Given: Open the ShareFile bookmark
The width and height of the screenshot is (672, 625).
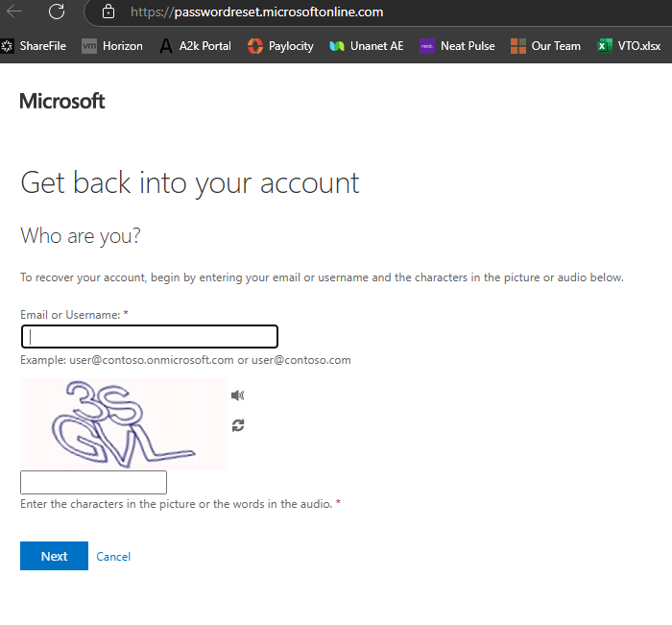Looking at the screenshot, I should (34, 46).
